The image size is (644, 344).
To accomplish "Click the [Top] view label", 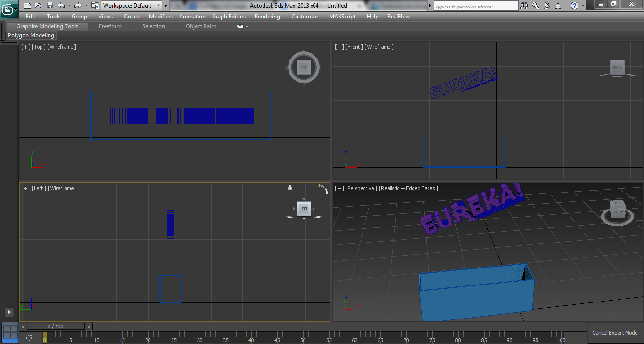I will coord(39,47).
